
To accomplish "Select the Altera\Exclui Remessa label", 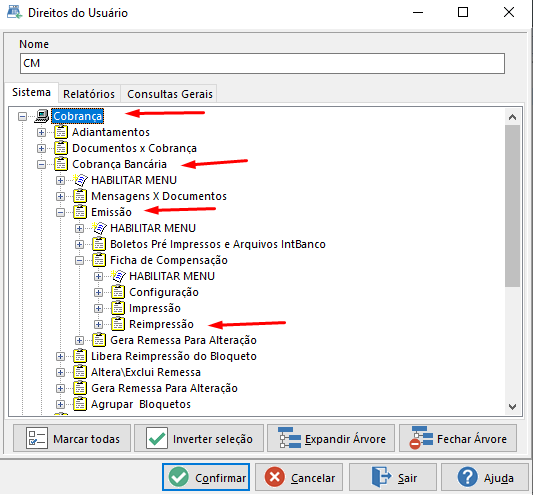I will (146, 372).
